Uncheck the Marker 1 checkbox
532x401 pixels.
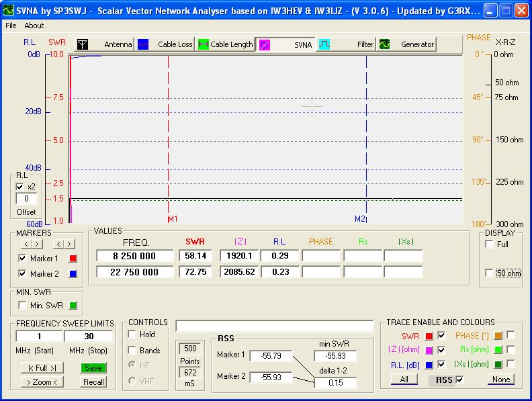click(22, 259)
